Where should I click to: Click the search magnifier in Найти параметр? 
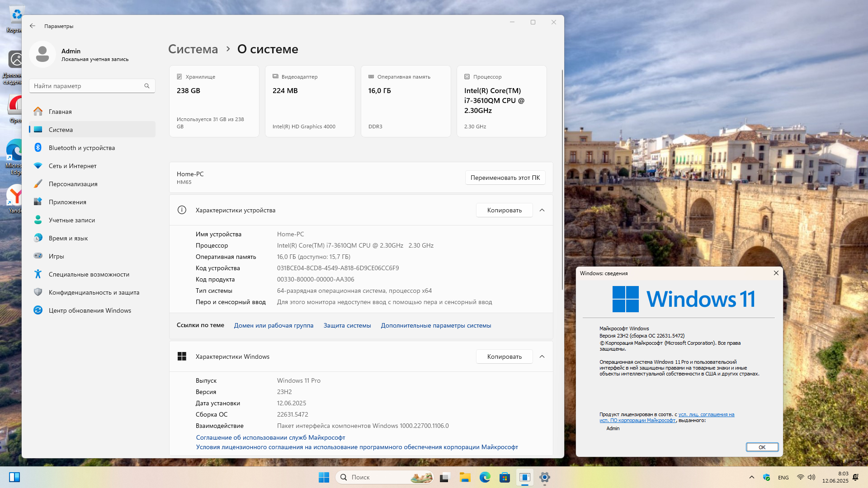(x=147, y=86)
